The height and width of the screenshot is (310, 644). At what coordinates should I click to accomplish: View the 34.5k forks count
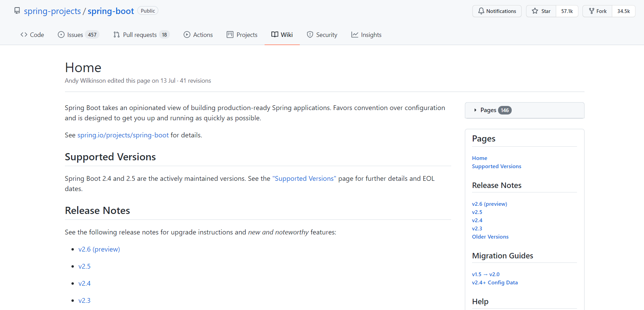point(623,11)
